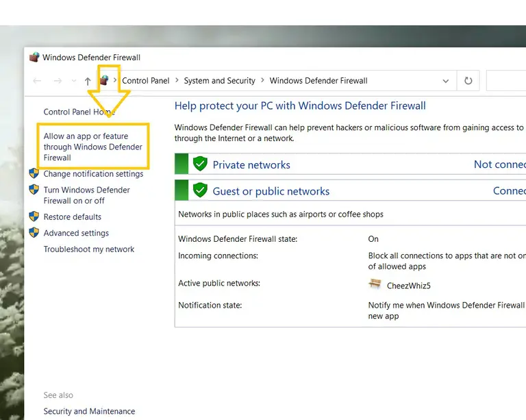
Task: Click the firewall icon in the address bar
Action: coord(104,80)
